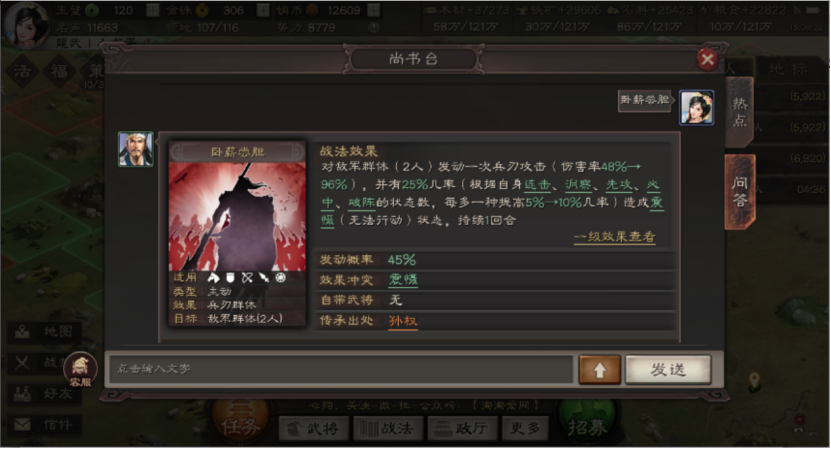The width and height of the screenshot is (831, 449).
Task: Open the 热点 side tab
Action: point(739,112)
